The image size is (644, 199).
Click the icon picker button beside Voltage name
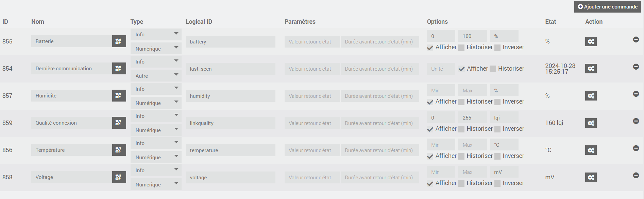pyautogui.click(x=119, y=177)
